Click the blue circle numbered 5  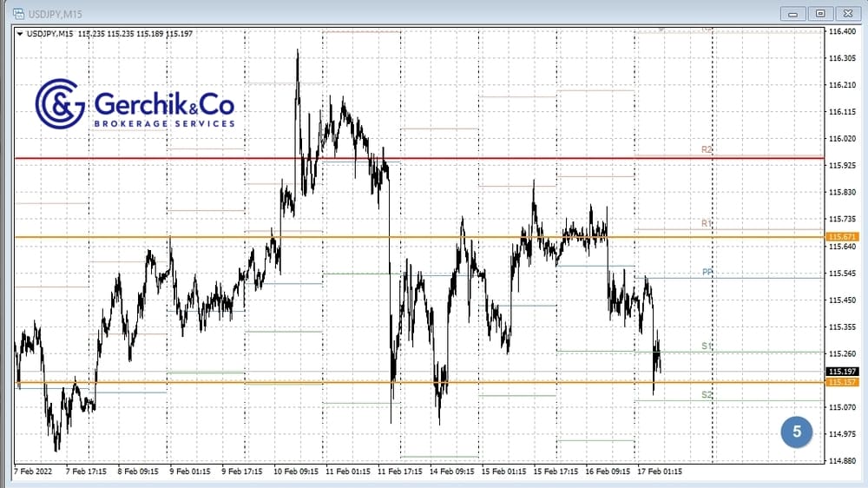796,432
